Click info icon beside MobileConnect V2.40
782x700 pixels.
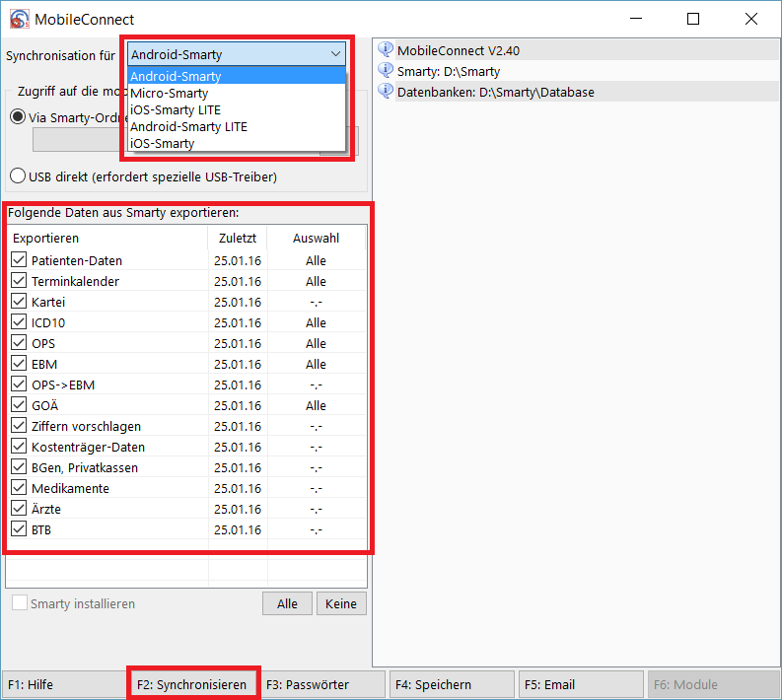pos(386,49)
